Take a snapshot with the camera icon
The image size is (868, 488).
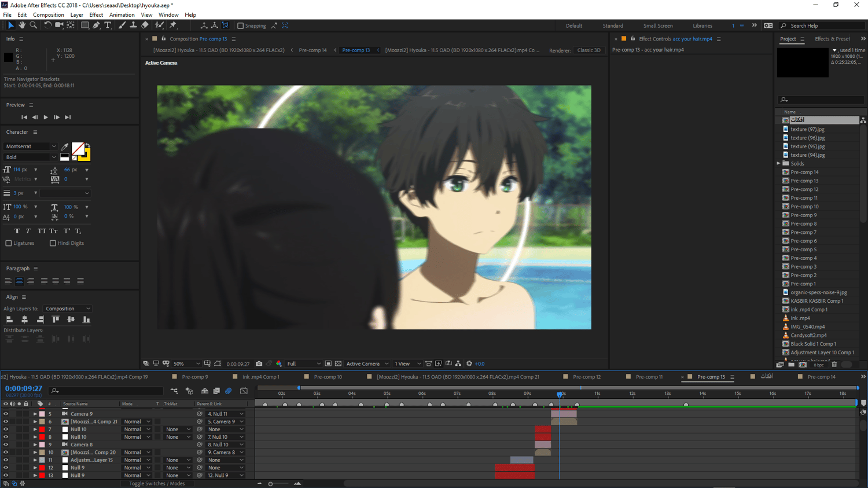(x=259, y=364)
